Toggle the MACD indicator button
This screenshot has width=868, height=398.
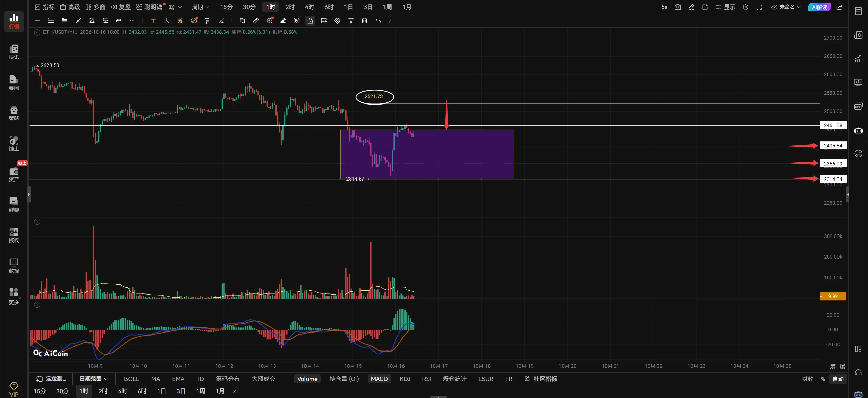[379, 379]
